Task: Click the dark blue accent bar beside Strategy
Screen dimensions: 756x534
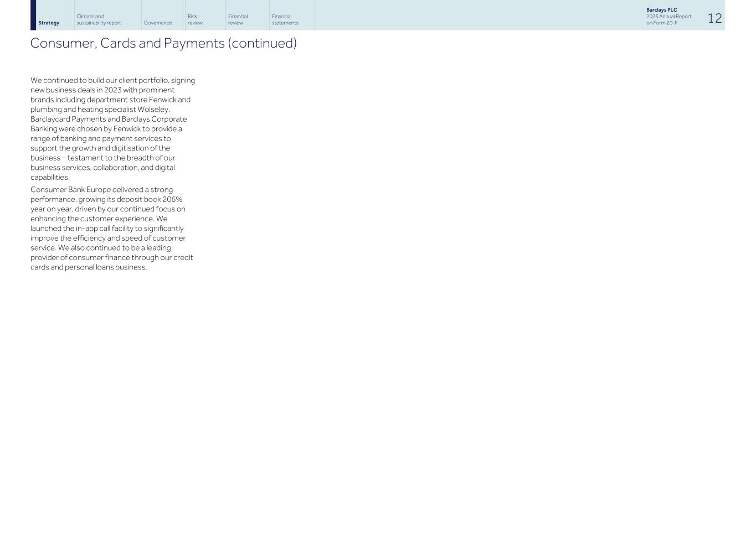Action: pyautogui.click(x=33, y=15)
